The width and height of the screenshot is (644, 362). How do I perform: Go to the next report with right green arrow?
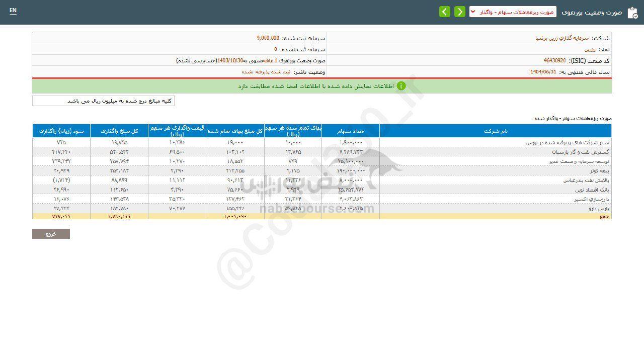pos(460,12)
